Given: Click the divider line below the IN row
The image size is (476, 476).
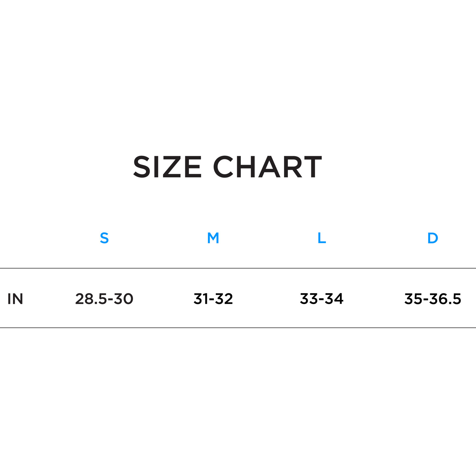Looking at the screenshot, I should (238, 328).
